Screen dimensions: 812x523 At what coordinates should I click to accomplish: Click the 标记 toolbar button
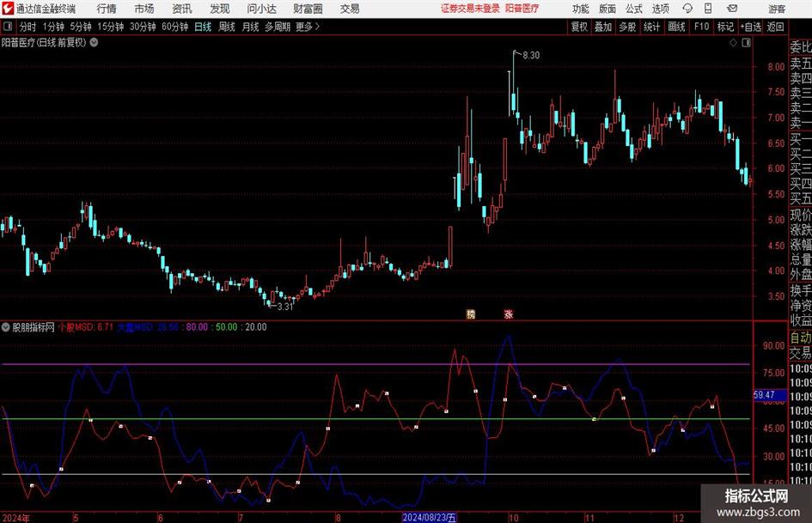click(x=725, y=27)
